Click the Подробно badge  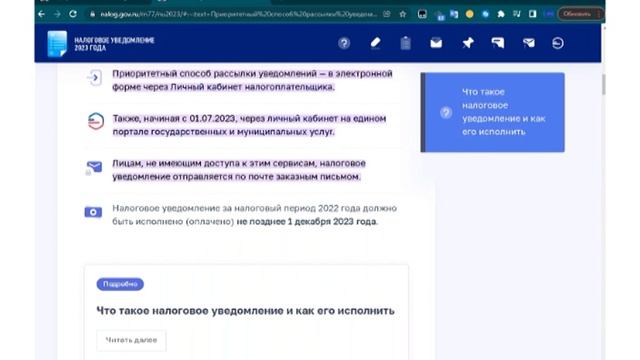[120, 284]
